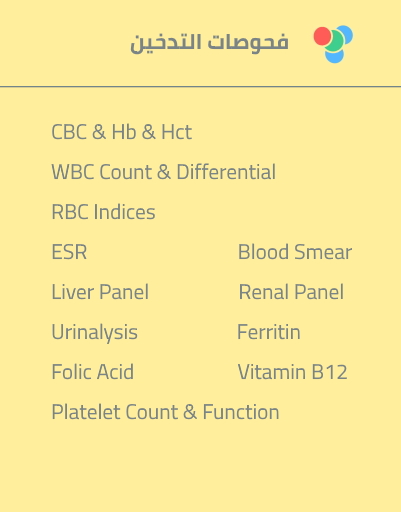Open the Urinalysis test
This screenshot has height=512, width=401.
[x=94, y=333]
